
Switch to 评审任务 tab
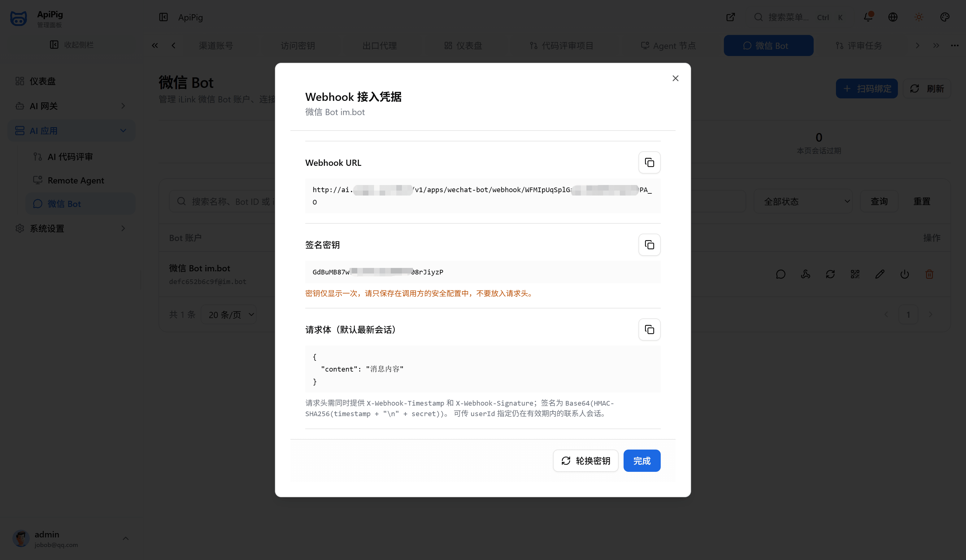tap(859, 45)
